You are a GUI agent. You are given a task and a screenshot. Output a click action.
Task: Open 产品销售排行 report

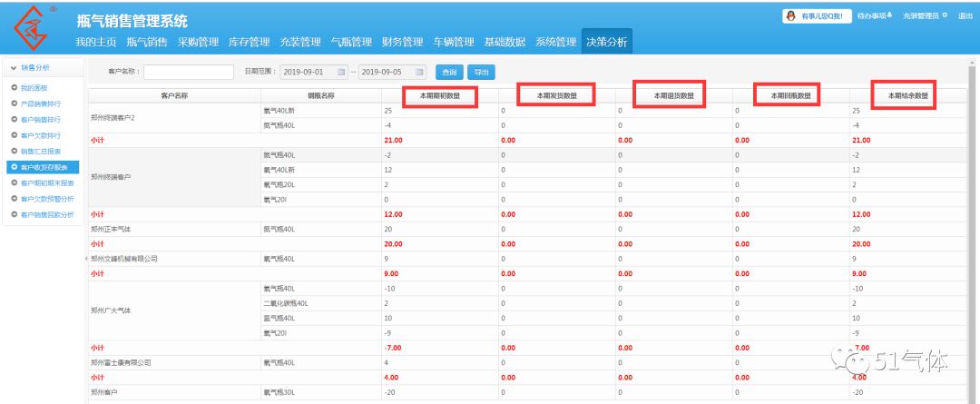coord(41,103)
